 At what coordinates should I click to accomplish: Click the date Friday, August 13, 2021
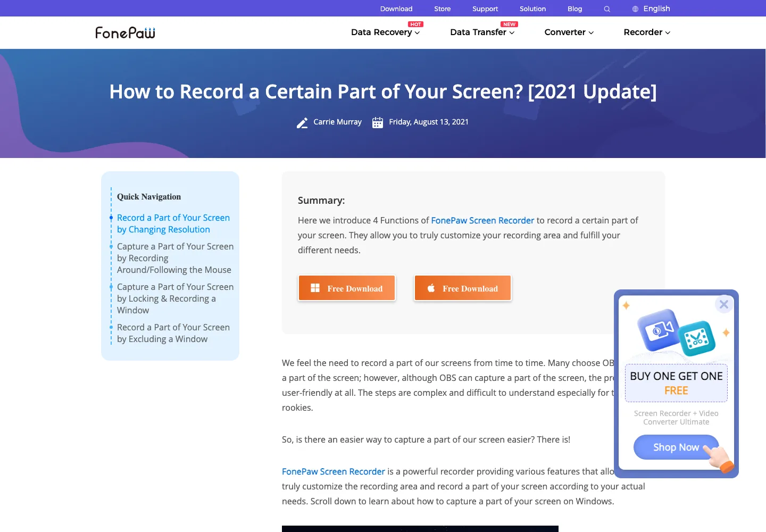[429, 122]
